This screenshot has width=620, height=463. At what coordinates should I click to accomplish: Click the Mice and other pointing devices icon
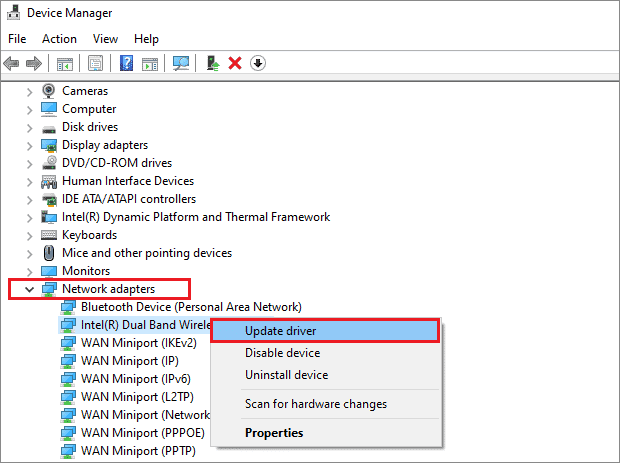click(x=49, y=253)
